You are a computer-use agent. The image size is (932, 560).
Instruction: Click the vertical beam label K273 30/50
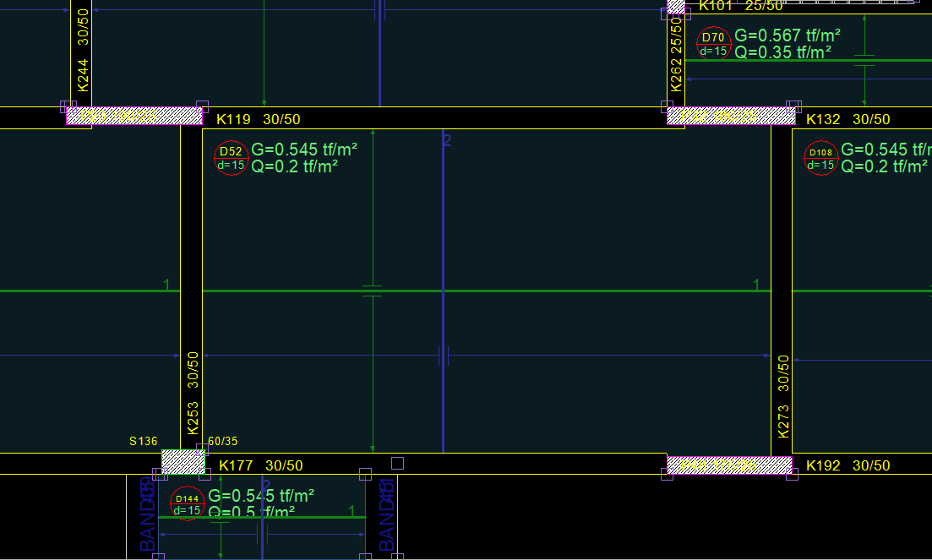[783, 397]
